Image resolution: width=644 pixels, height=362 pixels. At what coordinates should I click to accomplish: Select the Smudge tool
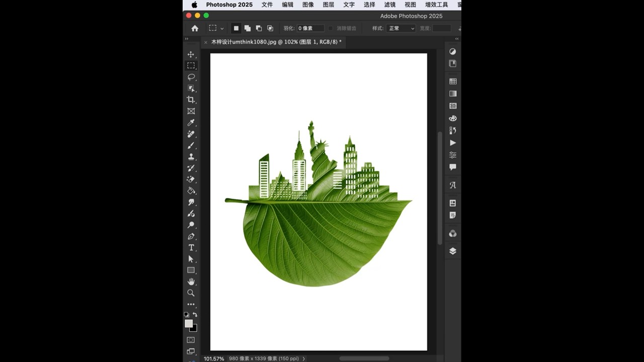tap(191, 202)
